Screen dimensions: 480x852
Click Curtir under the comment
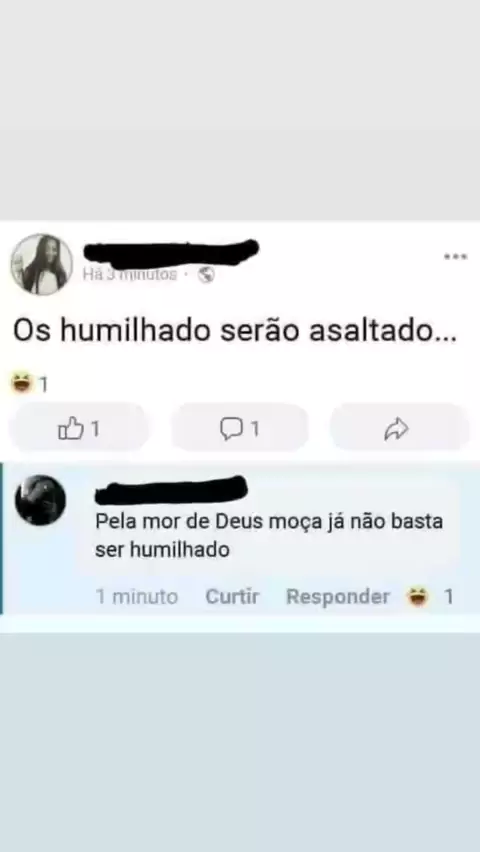(232, 597)
